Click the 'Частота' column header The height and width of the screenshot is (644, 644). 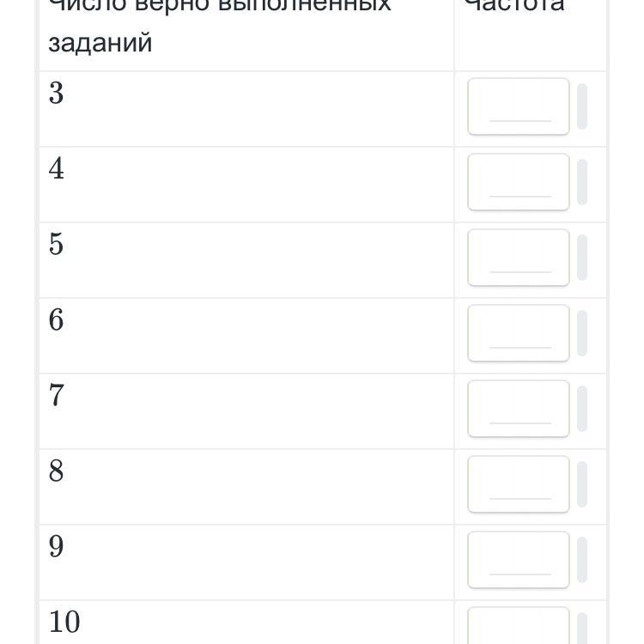click(514, 7)
